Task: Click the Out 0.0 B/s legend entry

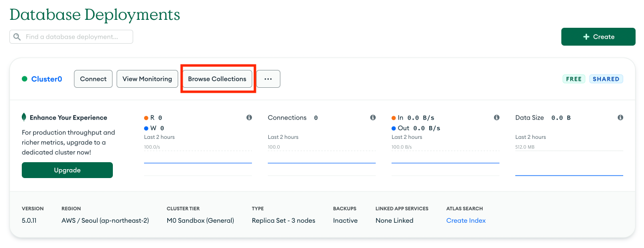Action: 416,128
